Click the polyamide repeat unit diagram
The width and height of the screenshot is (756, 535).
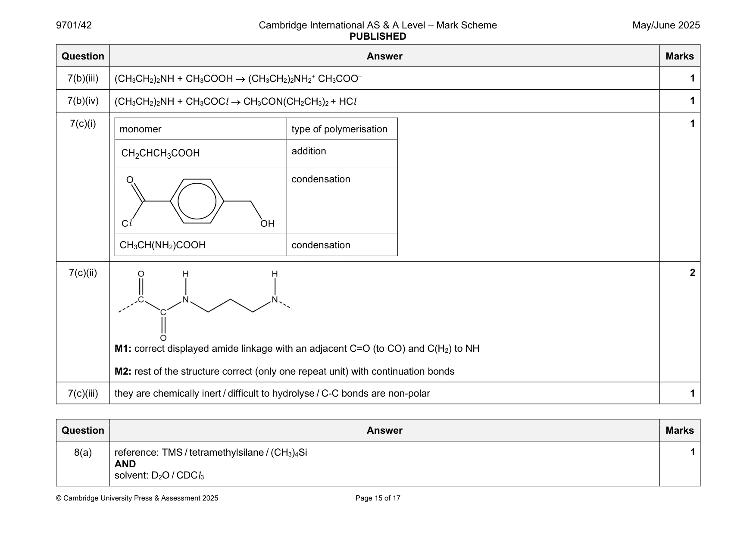(205, 305)
